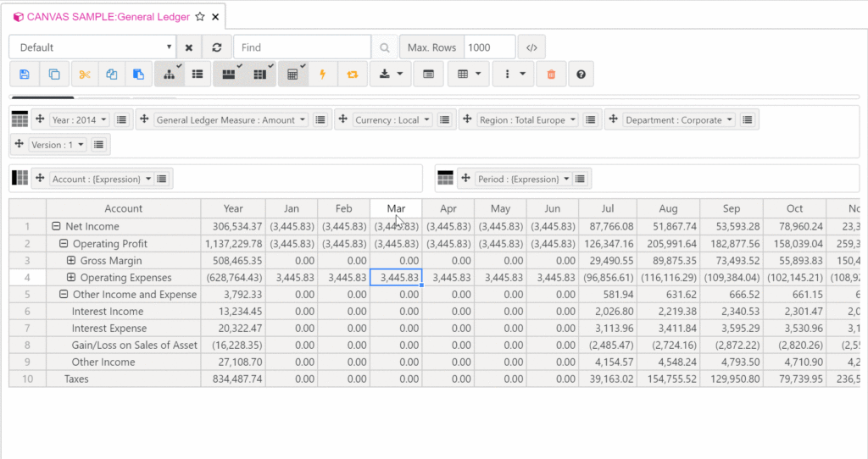Open the Default view selector dropdown
The image size is (868, 459).
pyautogui.click(x=92, y=47)
